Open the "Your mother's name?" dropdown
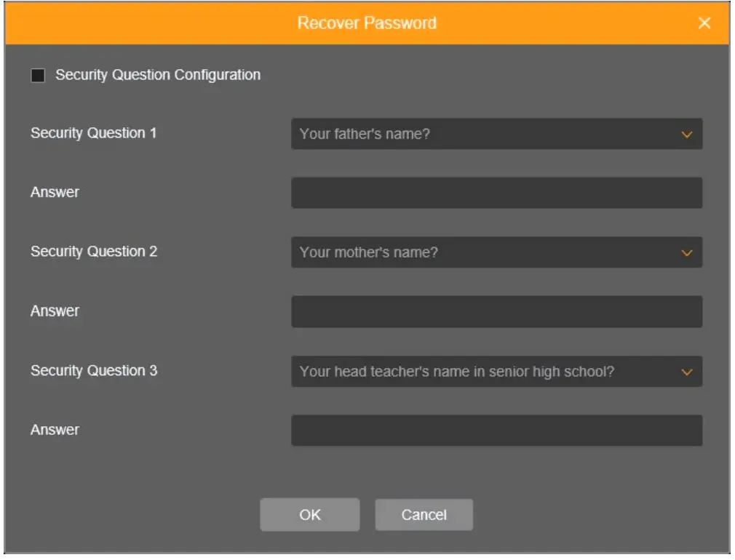Image resolution: width=735 pixels, height=560 pixels. [x=488, y=253]
